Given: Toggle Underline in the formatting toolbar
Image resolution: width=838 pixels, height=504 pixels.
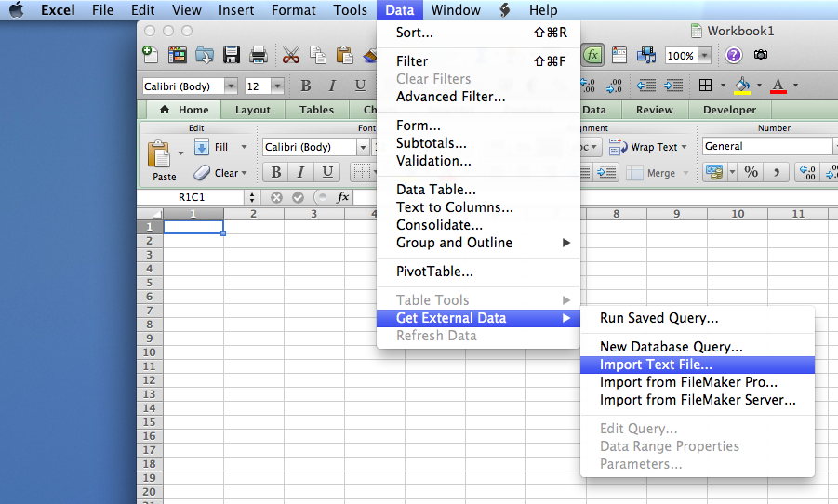Looking at the screenshot, I should click(360, 86).
